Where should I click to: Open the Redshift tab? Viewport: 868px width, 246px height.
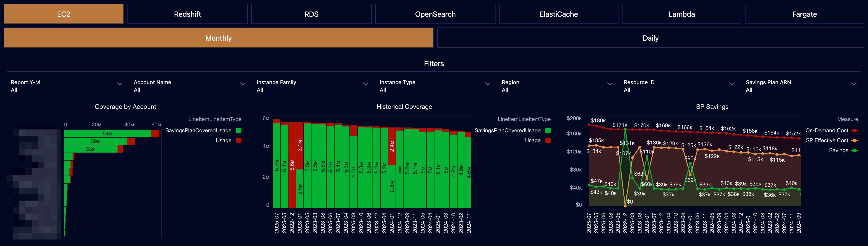(x=187, y=14)
